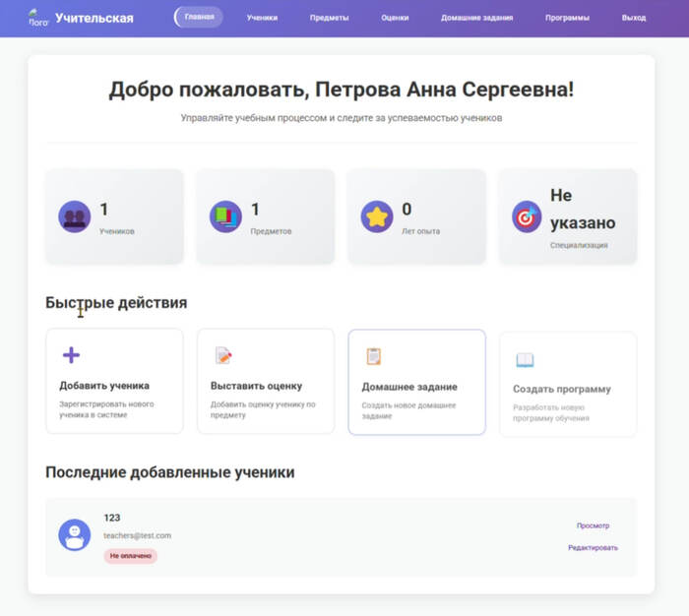
Task: Click the student name 123
Action: point(111,518)
